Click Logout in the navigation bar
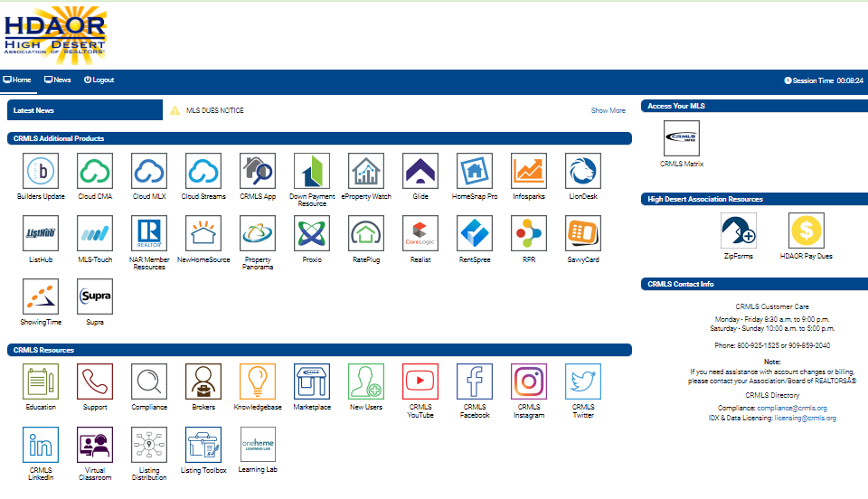The width and height of the screenshot is (868, 499). (99, 80)
